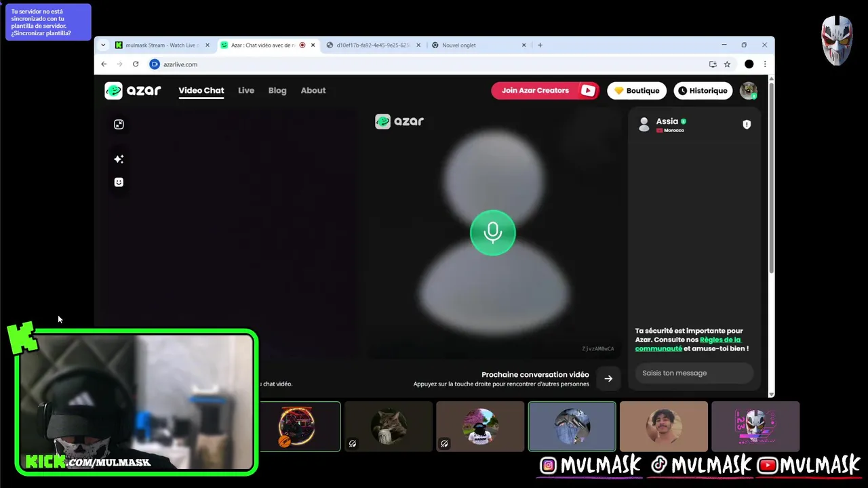
Task: Open the Blog menu item
Action: coord(277,91)
